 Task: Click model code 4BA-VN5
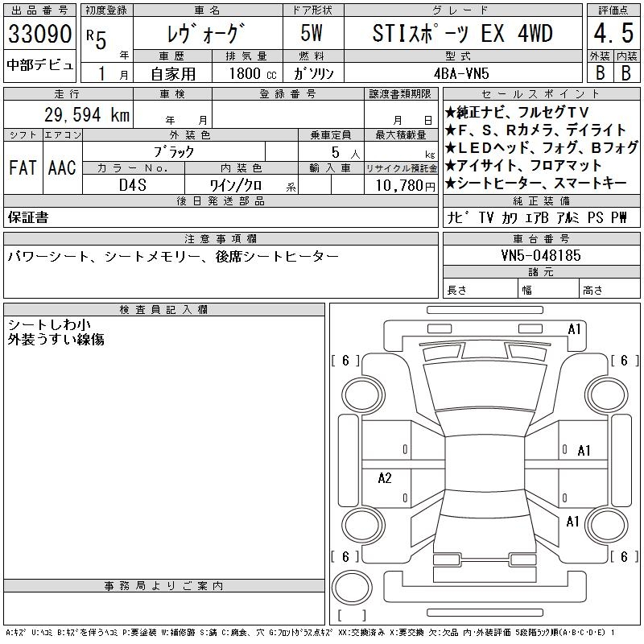[x=461, y=73]
